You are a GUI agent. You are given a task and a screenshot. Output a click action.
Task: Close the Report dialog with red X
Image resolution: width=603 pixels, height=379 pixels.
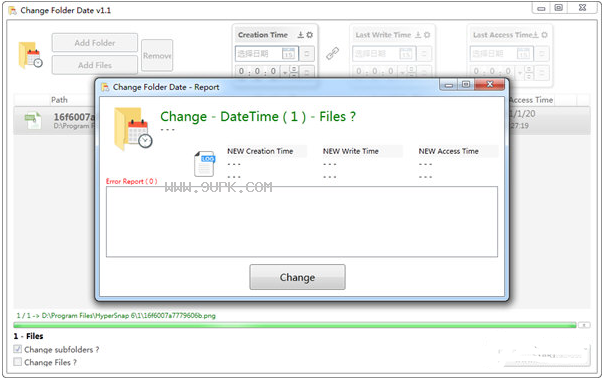click(x=490, y=84)
